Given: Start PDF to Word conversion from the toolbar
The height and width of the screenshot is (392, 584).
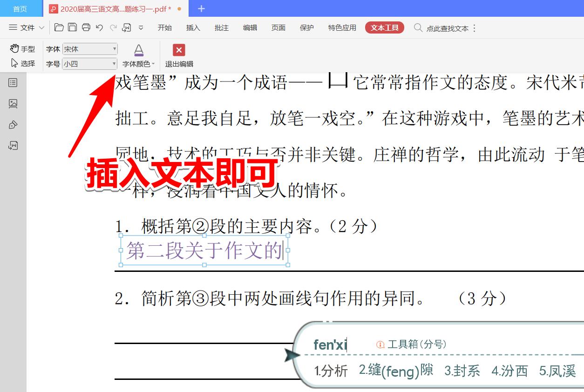Looking at the screenshot, I should pos(126,27).
